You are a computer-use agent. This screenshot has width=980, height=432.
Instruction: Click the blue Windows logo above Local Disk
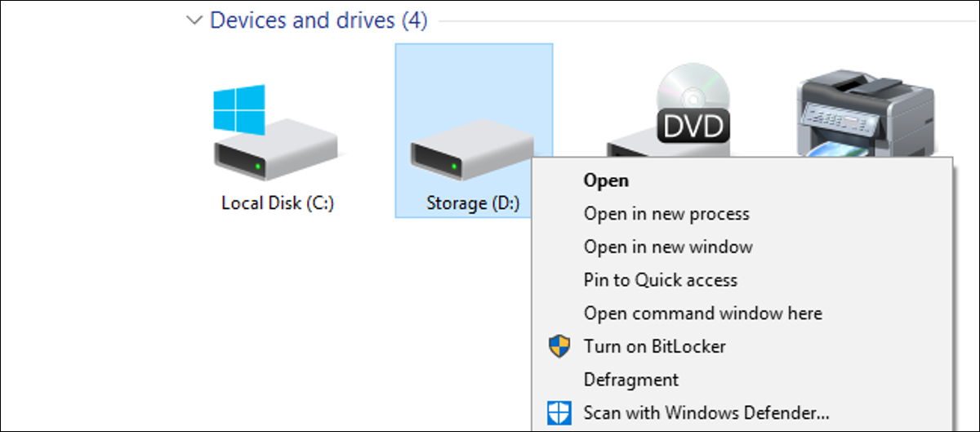tap(239, 109)
